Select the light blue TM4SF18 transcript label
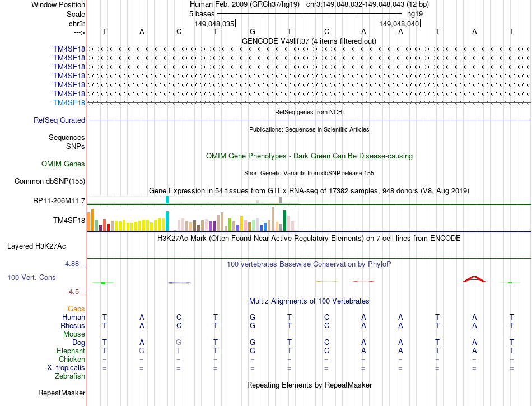Viewport: 532px width, 406px height. point(69,103)
